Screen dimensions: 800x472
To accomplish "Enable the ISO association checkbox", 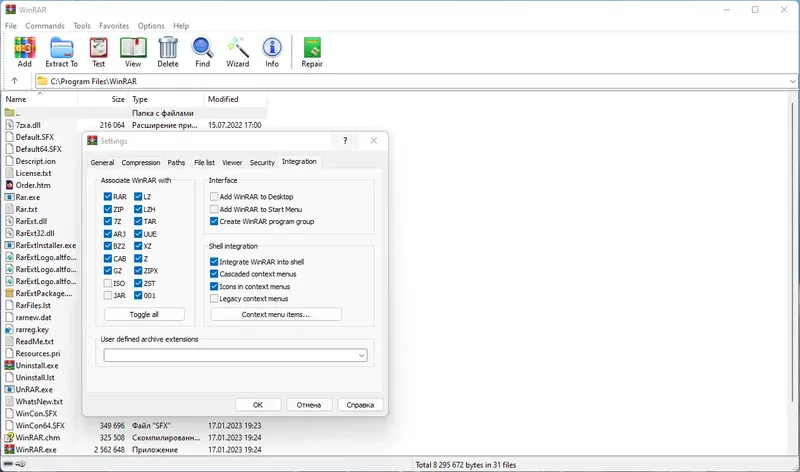I will point(108,283).
